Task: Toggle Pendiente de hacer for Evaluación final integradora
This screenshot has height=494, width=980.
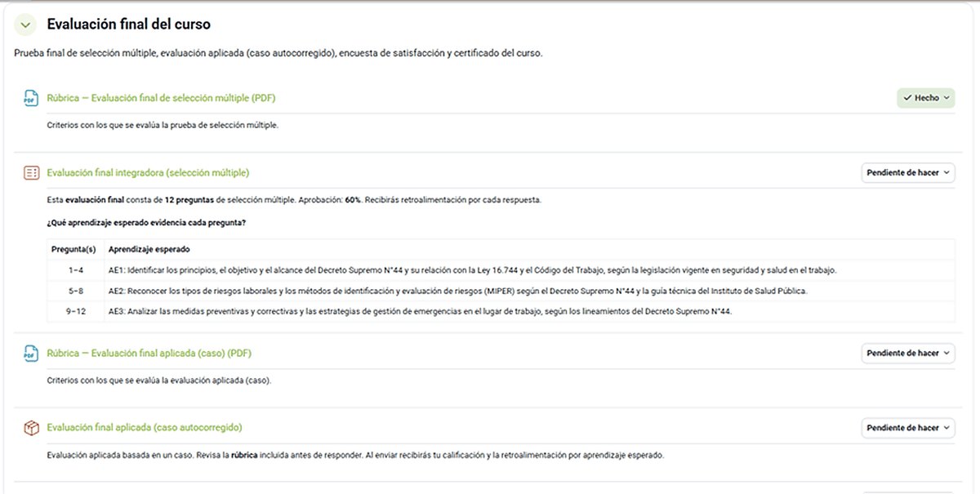Action: (908, 173)
